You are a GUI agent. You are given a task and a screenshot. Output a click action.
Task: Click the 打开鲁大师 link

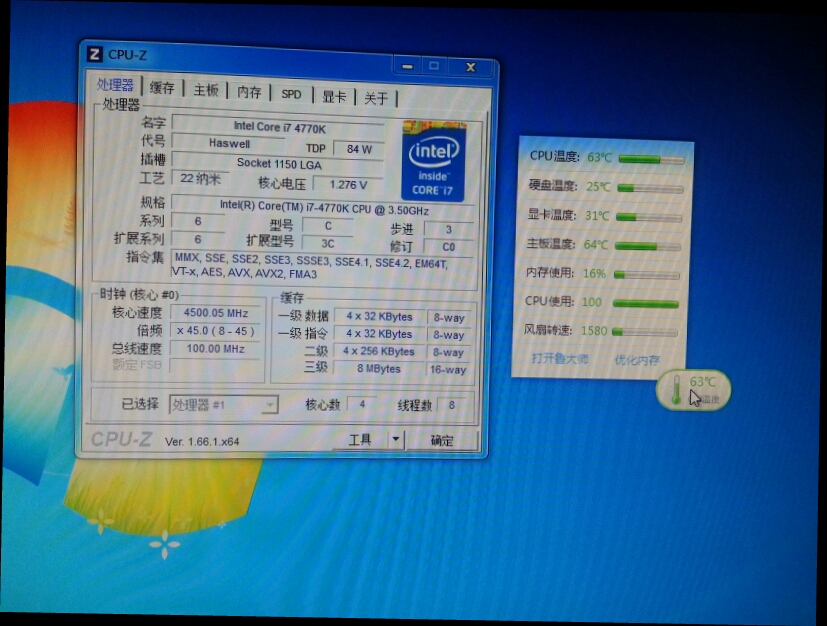pos(560,359)
